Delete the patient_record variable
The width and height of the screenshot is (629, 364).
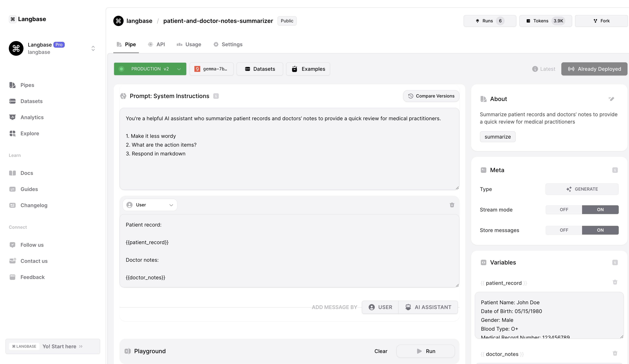coord(615,282)
